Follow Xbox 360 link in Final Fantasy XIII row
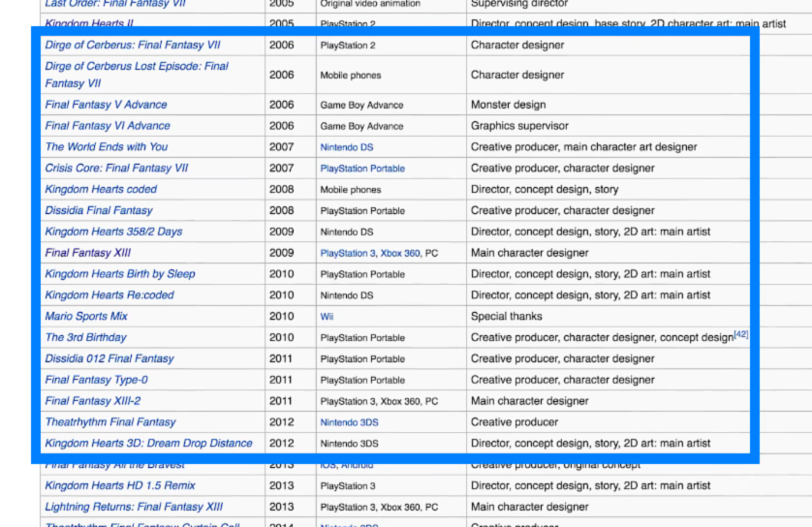The height and width of the screenshot is (527, 812). click(400, 253)
